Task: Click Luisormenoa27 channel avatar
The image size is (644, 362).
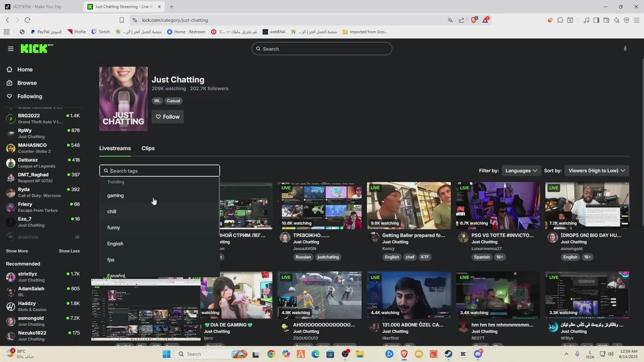Action: [463, 238]
